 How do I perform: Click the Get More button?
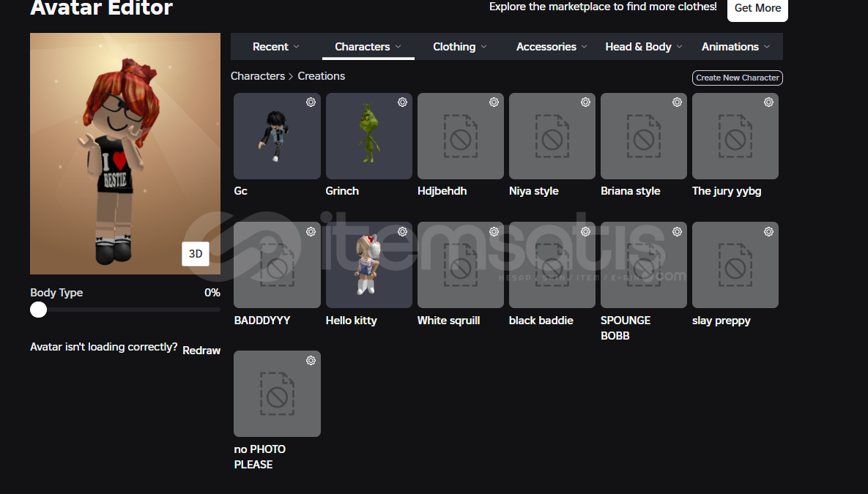coord(757,8)
